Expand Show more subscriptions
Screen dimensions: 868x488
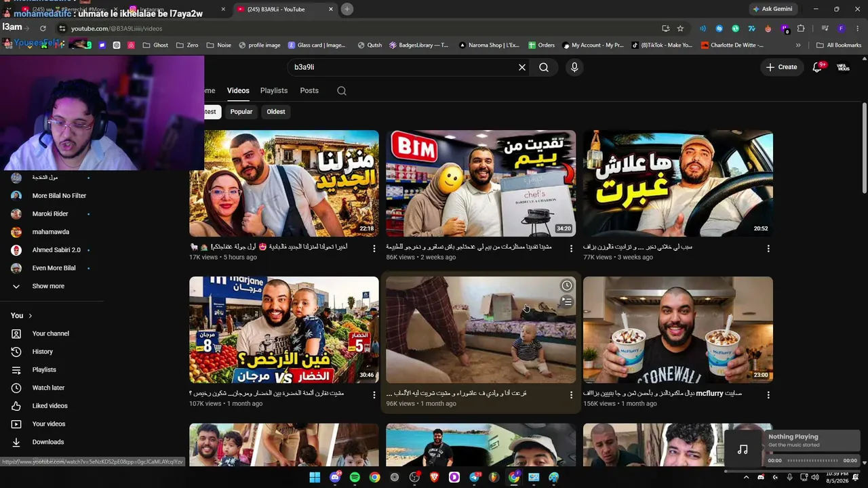48,286
